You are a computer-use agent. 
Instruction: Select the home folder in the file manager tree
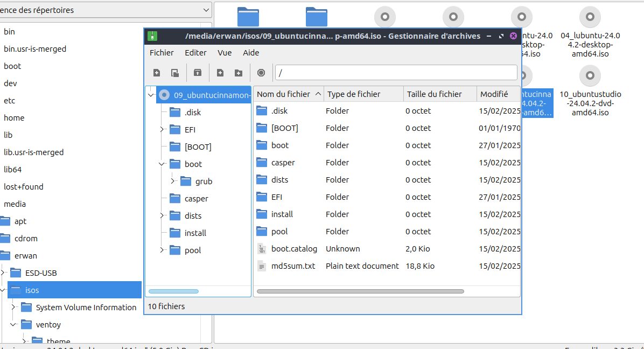point(14,118)
